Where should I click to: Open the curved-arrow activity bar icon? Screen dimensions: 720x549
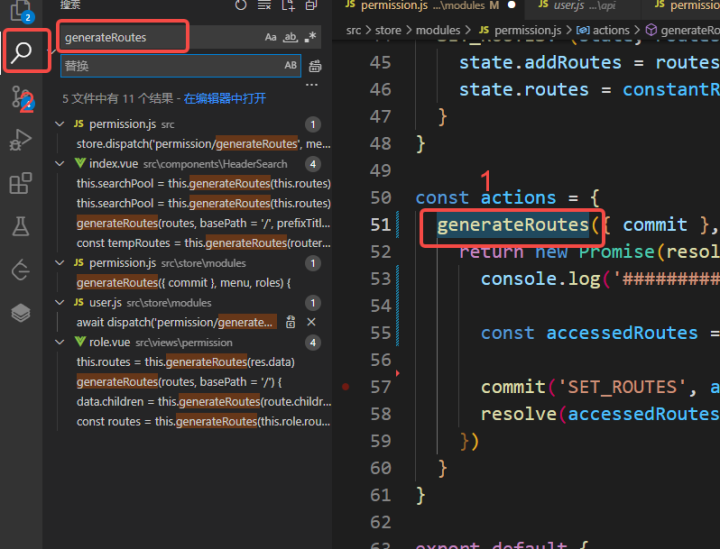(x=20, y=269)
